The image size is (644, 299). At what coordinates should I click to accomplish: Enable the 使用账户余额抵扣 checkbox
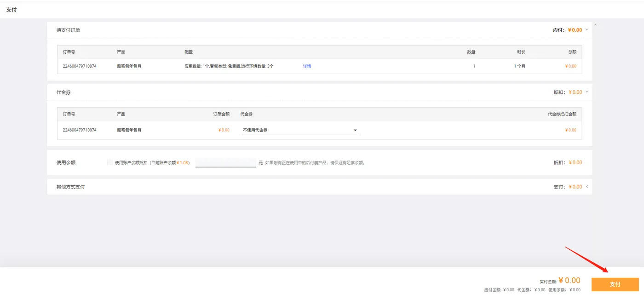(x=109, y=162)
